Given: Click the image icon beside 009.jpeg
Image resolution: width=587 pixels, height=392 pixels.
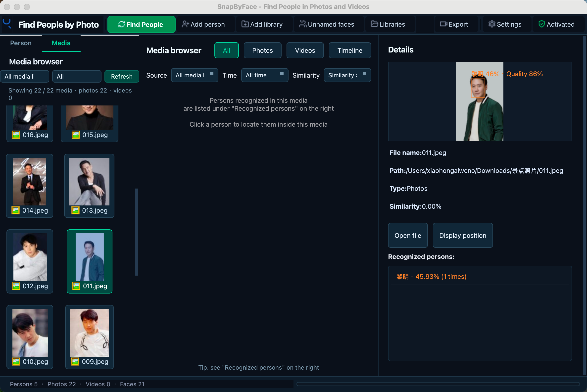Looking at the screenshot, I should (75, 361).
